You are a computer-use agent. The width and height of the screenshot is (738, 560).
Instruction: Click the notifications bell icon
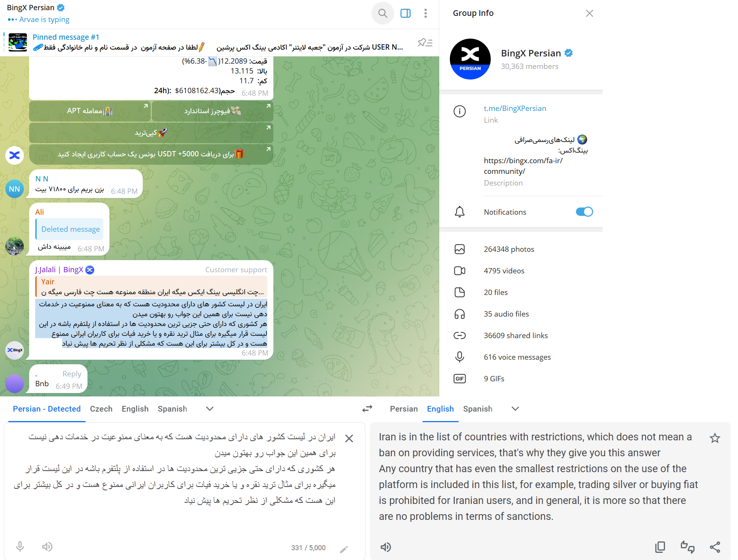point(460,212)
